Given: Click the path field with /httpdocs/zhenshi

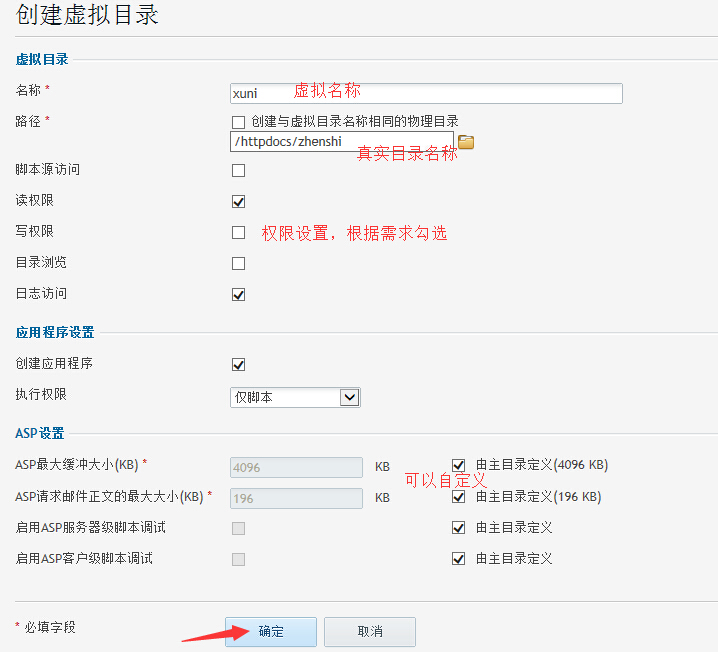Looking at the screenshot, I should click(x=342, y=142).
